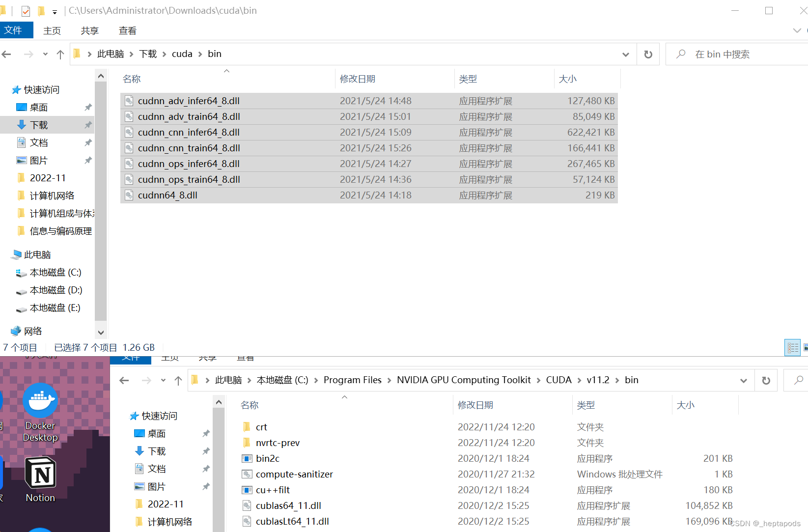The image size is (808, 532).
Task: Open 此电脑 from the sidebar
Action: pos(36,254)
